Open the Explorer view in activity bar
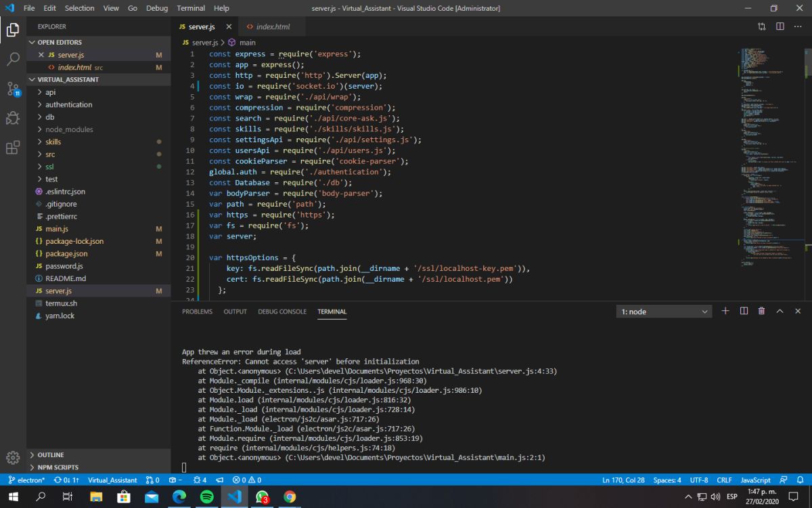 pos(13,29)
